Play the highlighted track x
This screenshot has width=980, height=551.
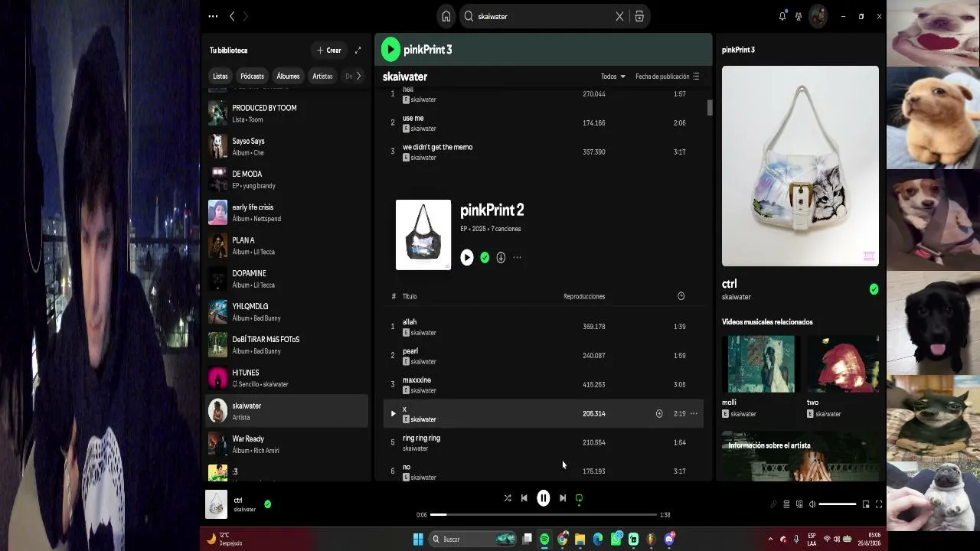click(394, 414)
